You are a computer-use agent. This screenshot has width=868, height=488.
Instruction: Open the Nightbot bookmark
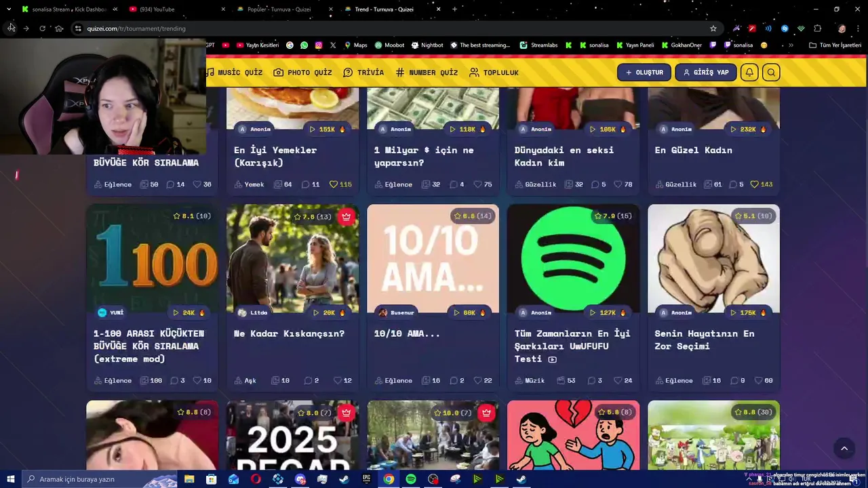(x=427, y=45)
